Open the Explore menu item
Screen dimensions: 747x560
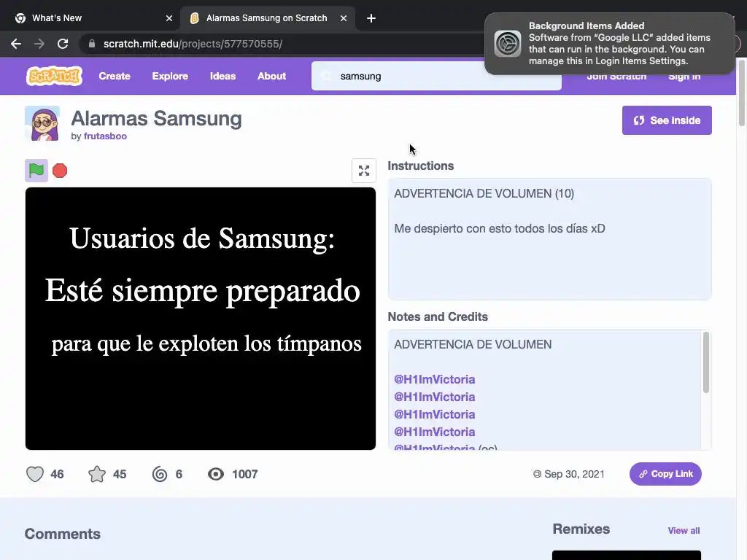click(170, 76)
